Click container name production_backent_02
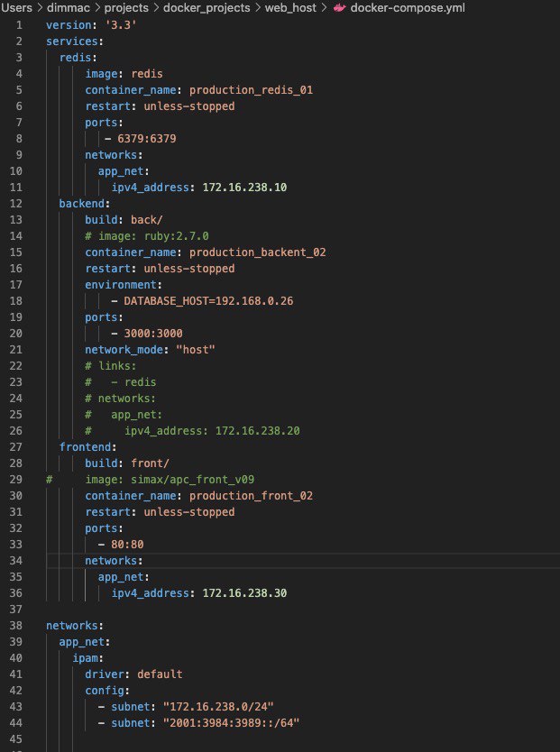This screenshot has width=560, height=752. tap(258, 252)
